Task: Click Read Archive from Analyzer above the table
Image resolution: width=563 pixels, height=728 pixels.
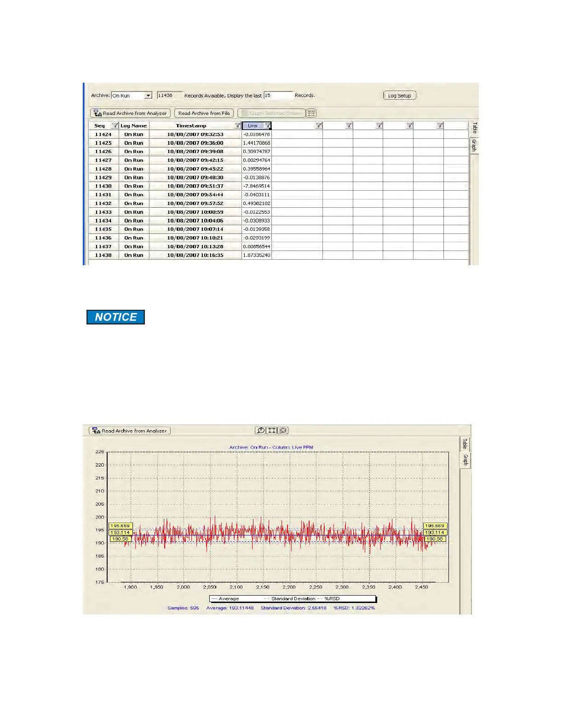Action: (x=131, y=113)
